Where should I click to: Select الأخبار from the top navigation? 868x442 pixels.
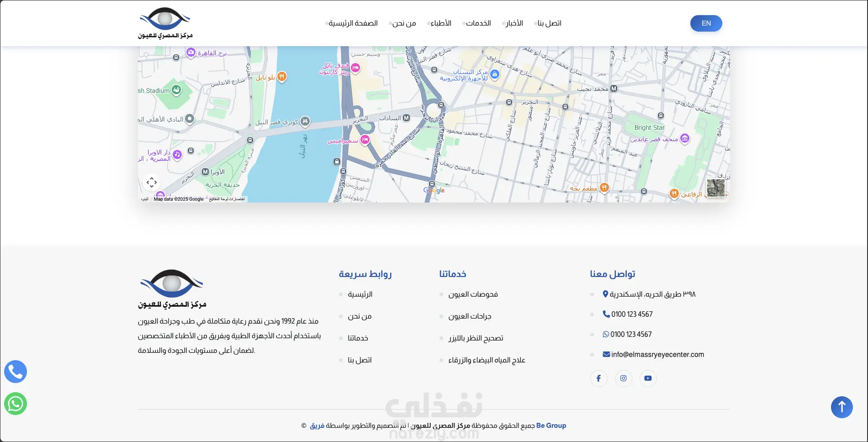coord(514,23)
